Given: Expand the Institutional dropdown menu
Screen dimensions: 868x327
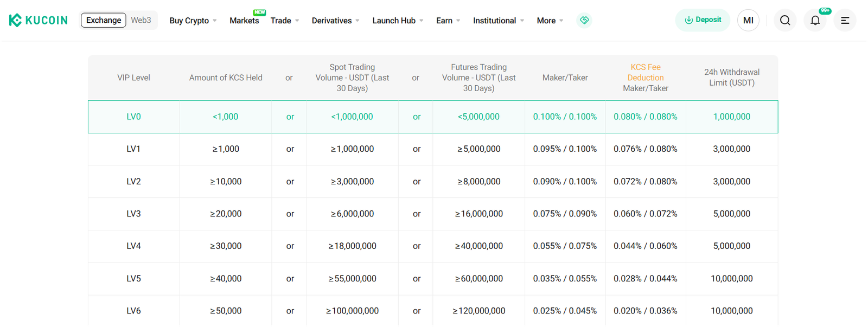Looking at the screenshot, I should [x=499, y=21].
